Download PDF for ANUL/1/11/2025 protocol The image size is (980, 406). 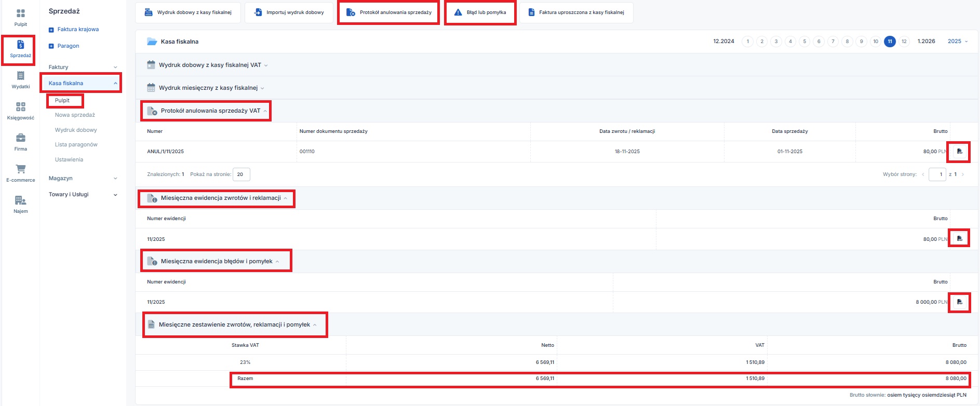(959, 152)
